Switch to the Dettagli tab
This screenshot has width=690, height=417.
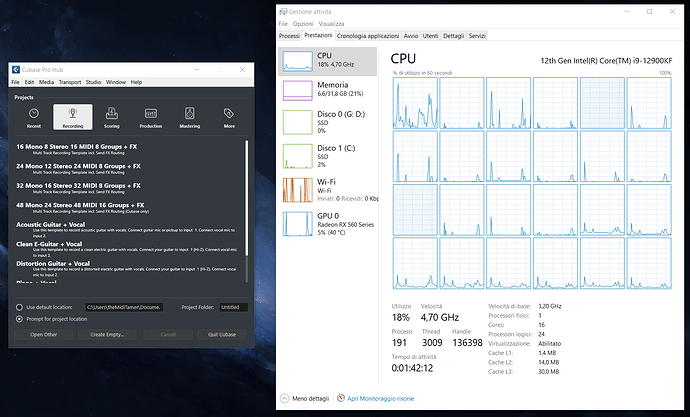(x=453, y=36)
